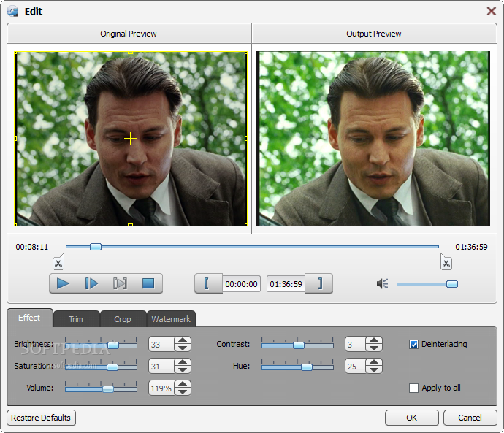Click the trim start time field 00:00:00
The height and width of the screenshot is (433, 504).
241,284
